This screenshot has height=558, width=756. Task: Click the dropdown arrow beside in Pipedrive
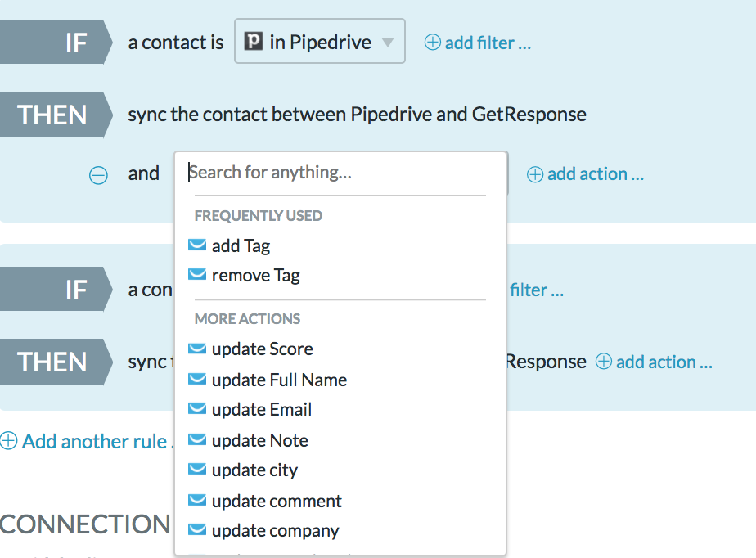click(x=388, y=43)
